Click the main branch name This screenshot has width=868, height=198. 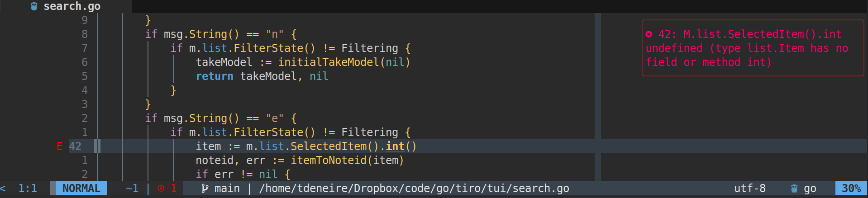click(x=227, y=189)
